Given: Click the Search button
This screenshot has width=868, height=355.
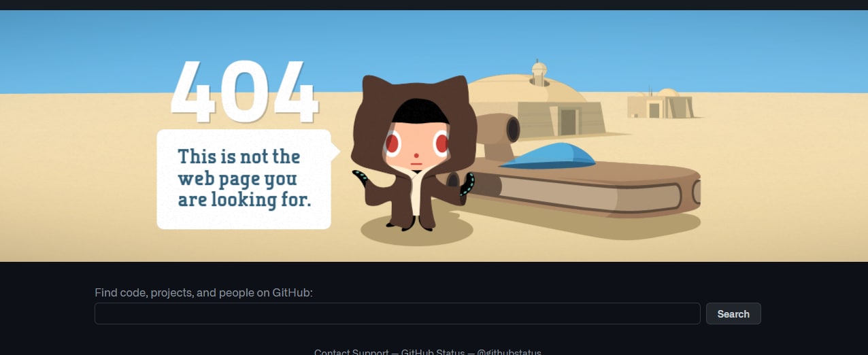Looking at the screenshot, I should [x=733, y=314].
